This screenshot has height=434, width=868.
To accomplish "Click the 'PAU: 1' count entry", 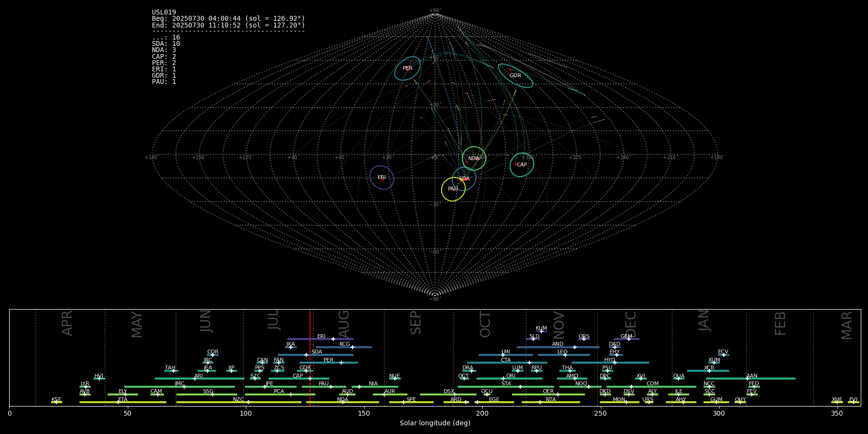I will [x=164, y=81].
